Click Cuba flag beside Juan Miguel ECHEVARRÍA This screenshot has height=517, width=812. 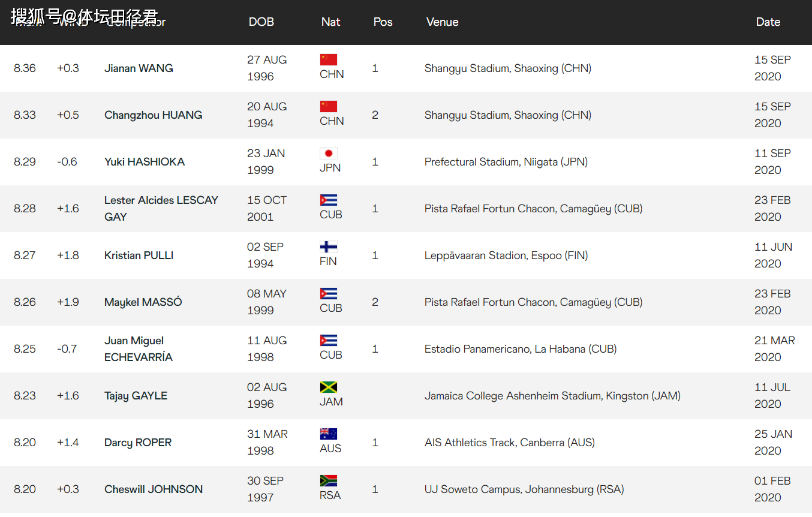328,341
